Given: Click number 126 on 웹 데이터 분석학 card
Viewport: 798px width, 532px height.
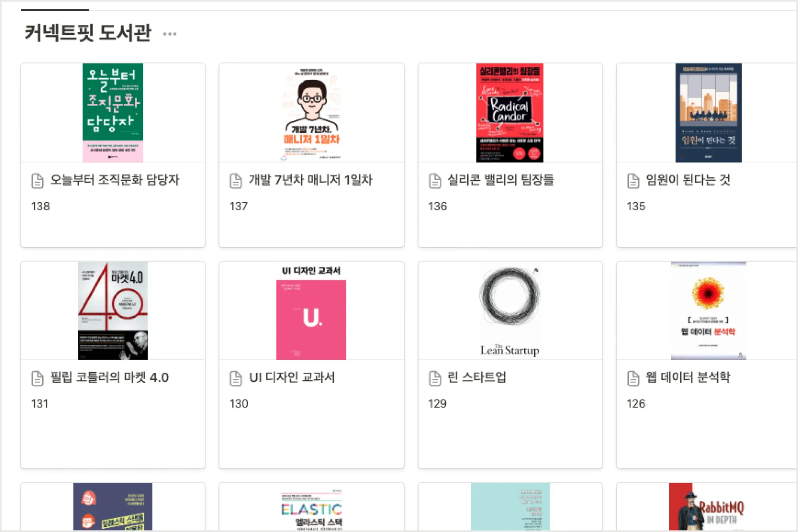Looking at the screenshot, I should 636,404.
